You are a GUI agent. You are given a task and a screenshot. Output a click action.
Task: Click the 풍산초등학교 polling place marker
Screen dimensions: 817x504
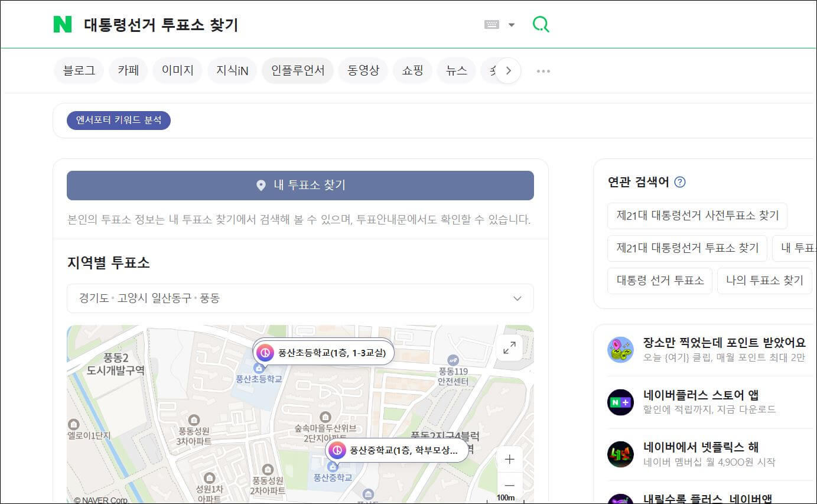(324, 353)
